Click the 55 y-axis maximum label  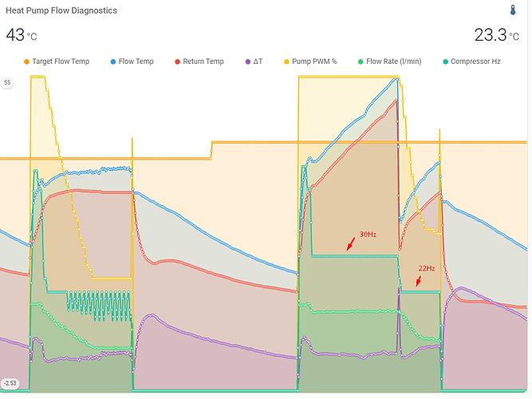point(7,82)
